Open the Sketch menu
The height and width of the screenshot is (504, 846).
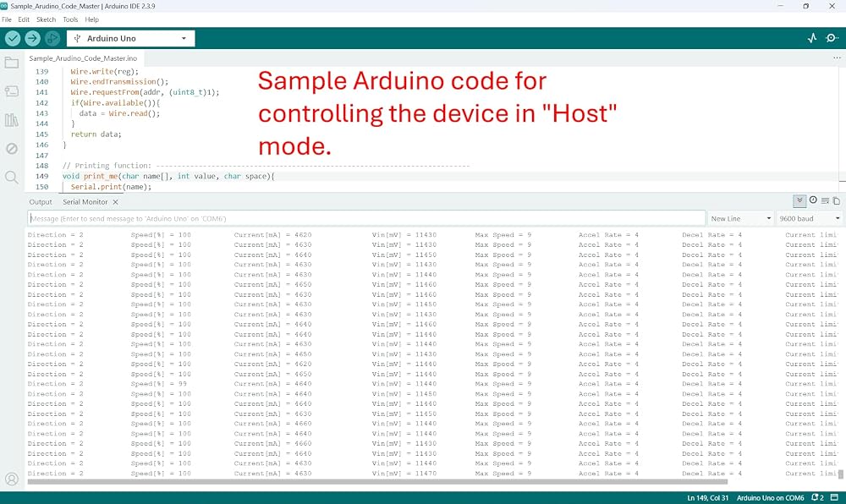[x=46, y=19]
